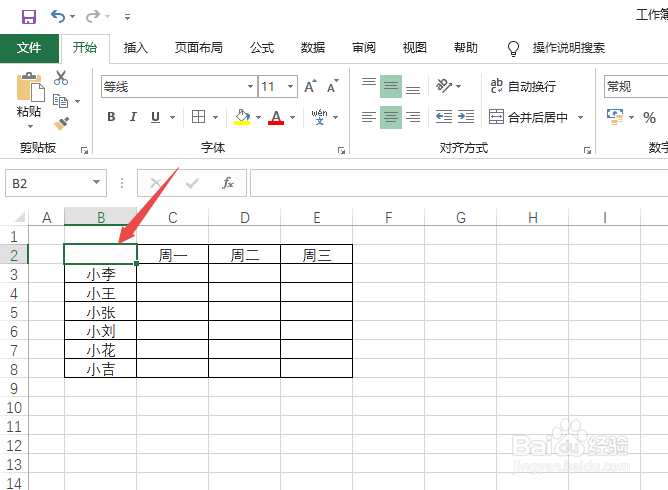Expand the borders dropdown arrow
668x490 pixels.
pos(216,117)
